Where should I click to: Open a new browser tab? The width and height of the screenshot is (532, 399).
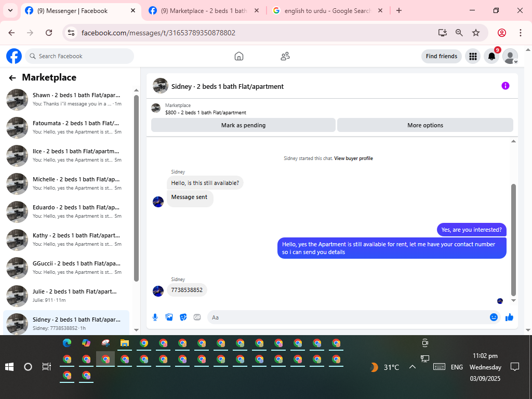(399, 10)
